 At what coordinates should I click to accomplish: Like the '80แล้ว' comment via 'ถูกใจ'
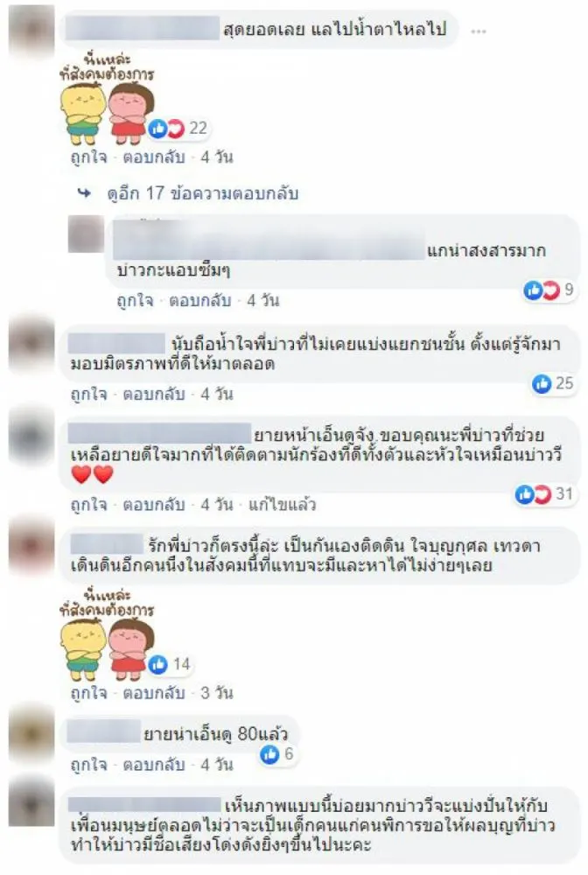click(x=88, y=765)
